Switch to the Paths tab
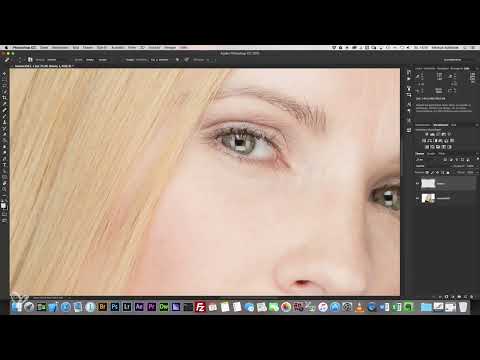This screenshot has width=480, height=360. (442, 154)
